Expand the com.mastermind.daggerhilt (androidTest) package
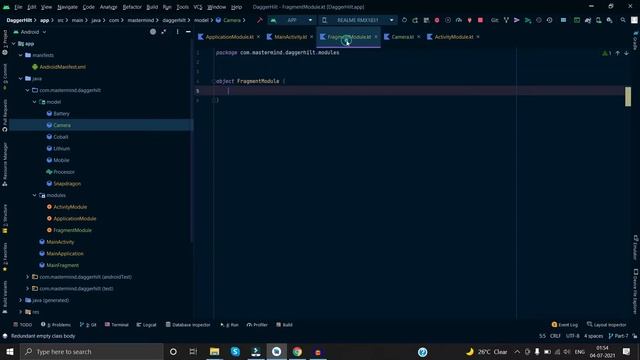640x360 pixels. (27, 277)
